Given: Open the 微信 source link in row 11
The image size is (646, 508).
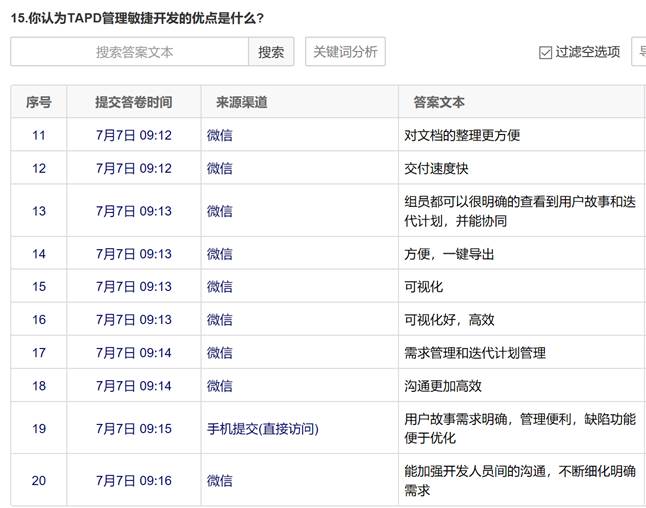Looking at the screenshot, I should [219, 135].
